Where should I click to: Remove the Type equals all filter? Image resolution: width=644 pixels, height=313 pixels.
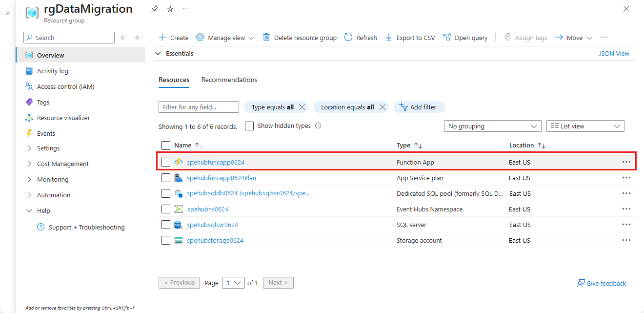click(302, 107)
